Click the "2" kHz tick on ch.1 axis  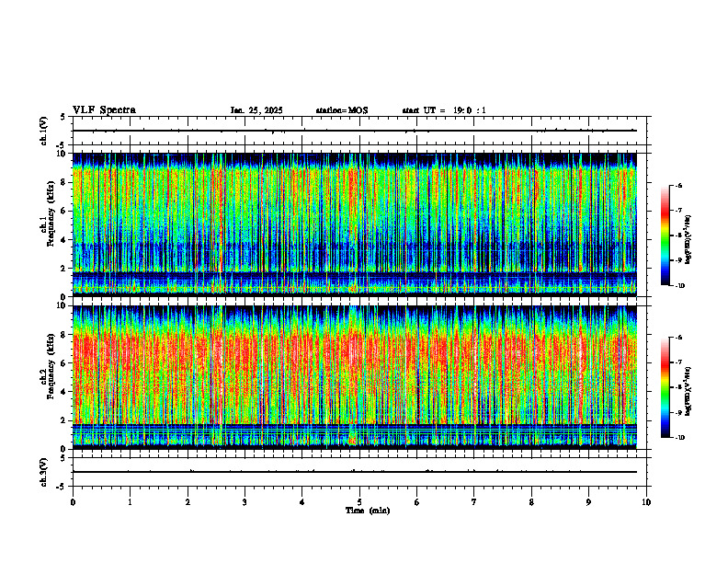tap(64, 268)
